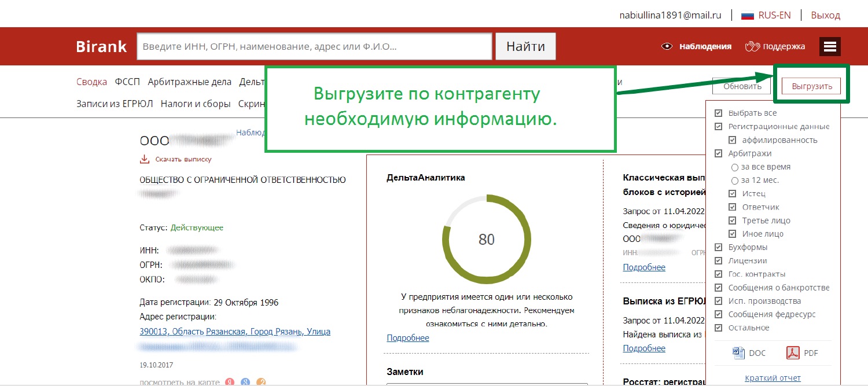The width and height of the screenshot is (868, 386).
Task: Toggle the Сообщения федресурс checkbox
Action: pyautogui.click(x=719, y=314)
